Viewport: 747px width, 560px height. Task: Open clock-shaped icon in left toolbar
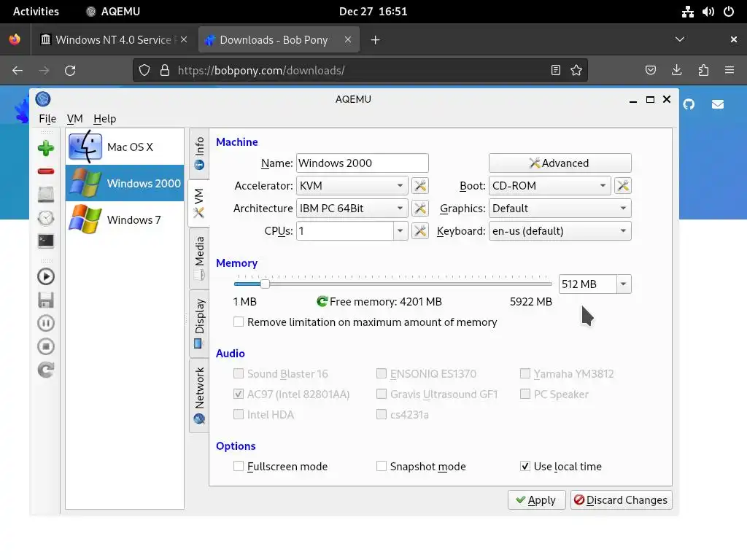tap(46, 217)
